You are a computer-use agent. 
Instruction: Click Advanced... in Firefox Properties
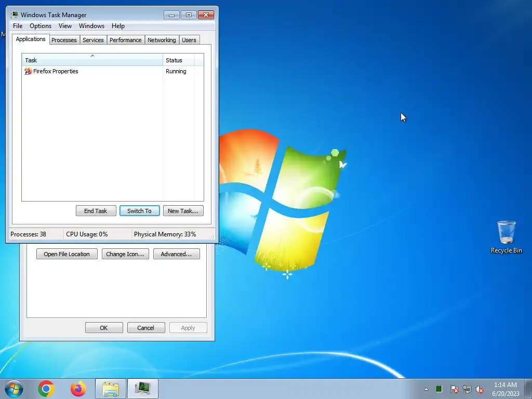(x=177, y=254)
